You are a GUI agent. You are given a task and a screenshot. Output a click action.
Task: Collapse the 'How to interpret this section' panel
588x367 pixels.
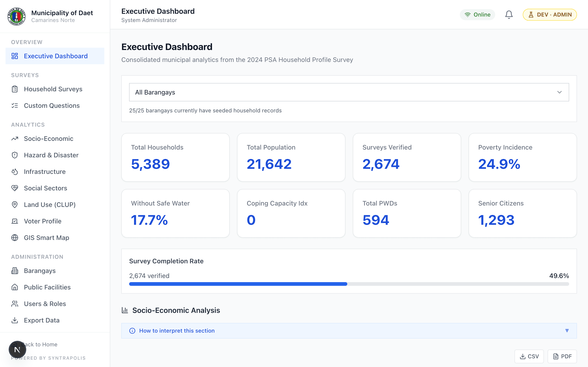coord(567,330)
